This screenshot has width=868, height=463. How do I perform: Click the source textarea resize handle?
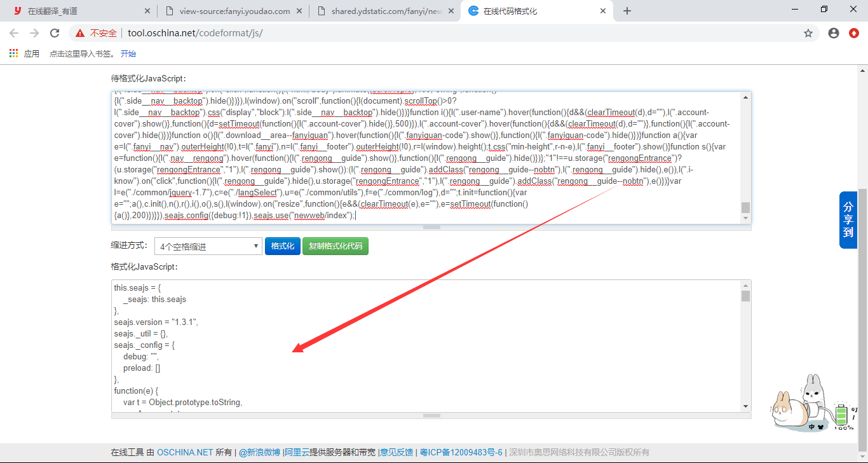coord(431,227)
